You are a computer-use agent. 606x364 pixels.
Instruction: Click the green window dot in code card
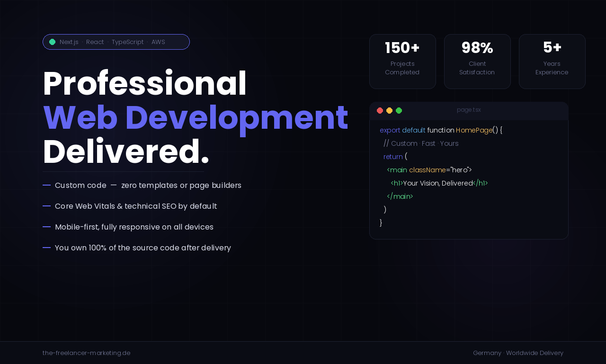point(399,110)
